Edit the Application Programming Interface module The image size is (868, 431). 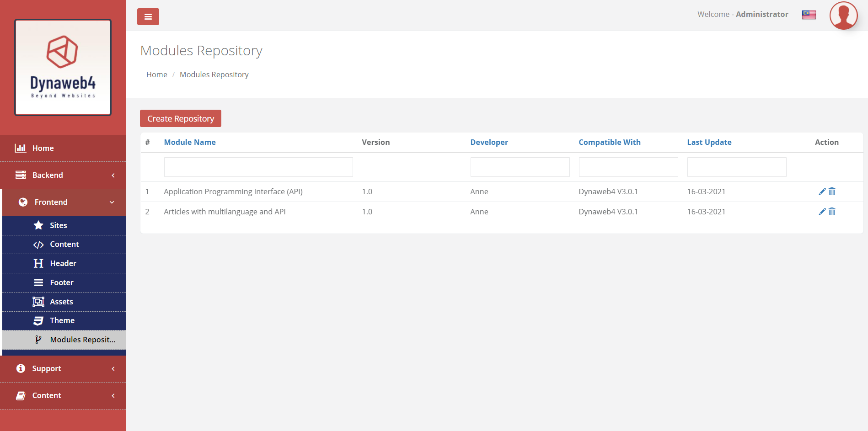coord(822,192)
